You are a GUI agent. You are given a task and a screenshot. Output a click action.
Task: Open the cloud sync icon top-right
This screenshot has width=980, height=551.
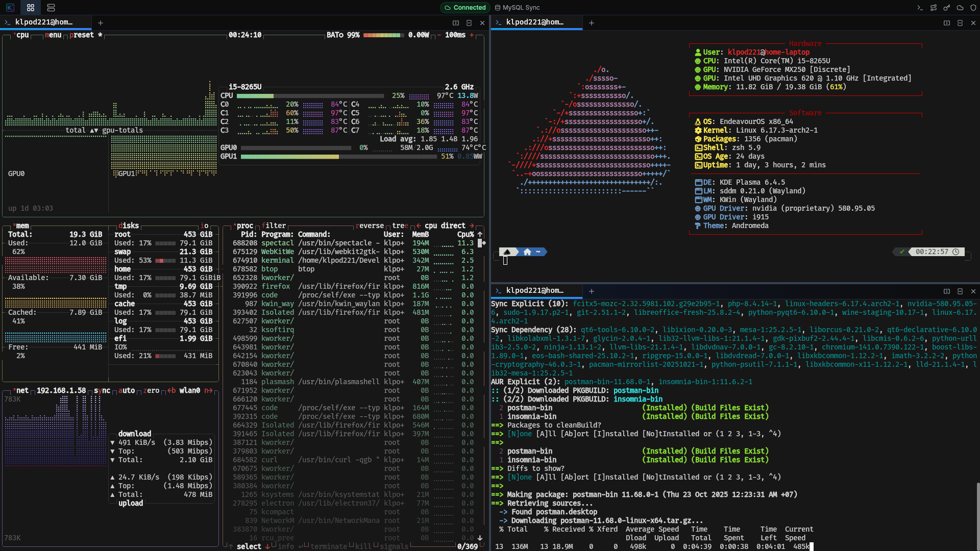tap(960, 8)
